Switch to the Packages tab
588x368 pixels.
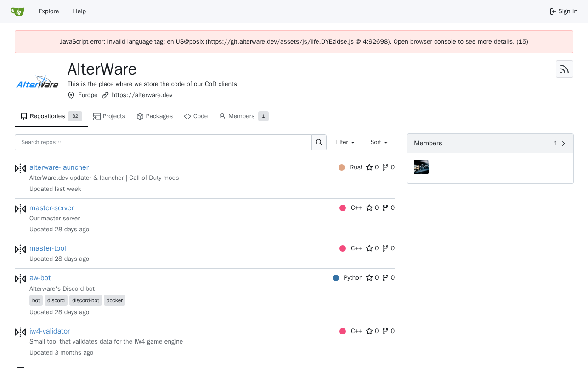click(154, 116)
